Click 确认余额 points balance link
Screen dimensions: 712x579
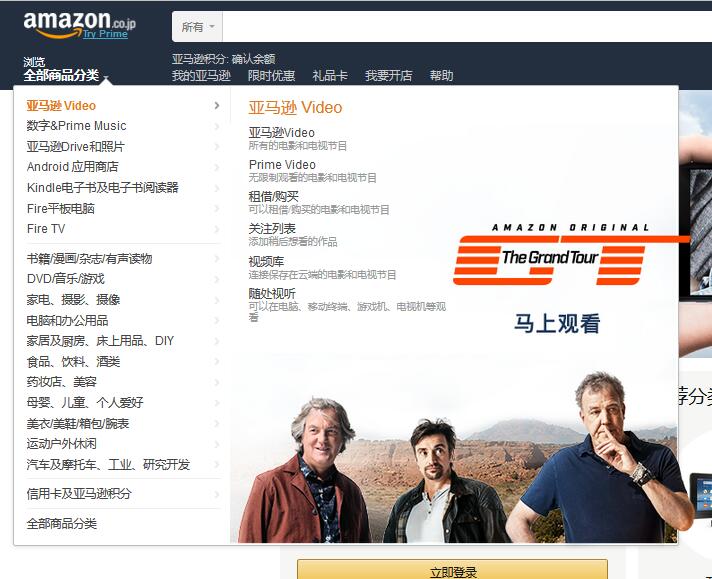253,59
